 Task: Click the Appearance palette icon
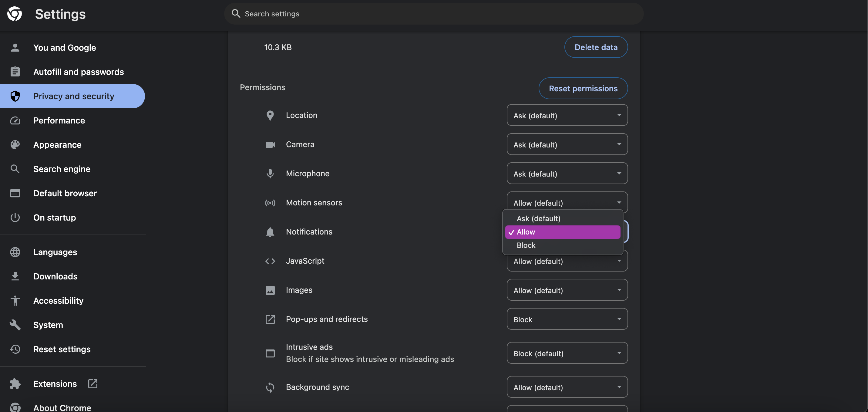coord(15,145)
